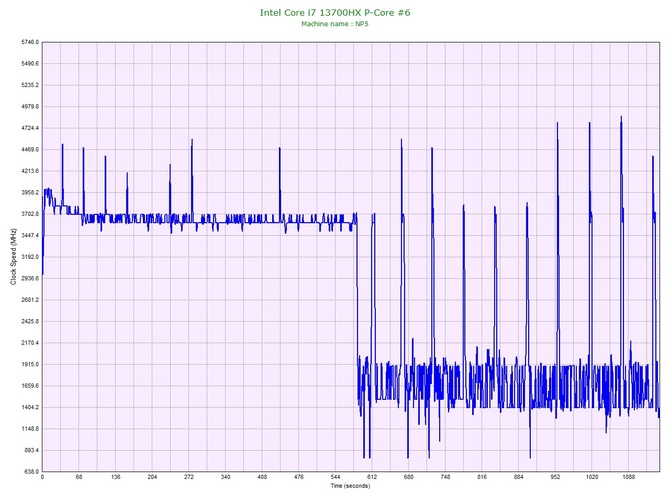Click the x-axis tick label 476
670x503 pixels.
(299, 477)
